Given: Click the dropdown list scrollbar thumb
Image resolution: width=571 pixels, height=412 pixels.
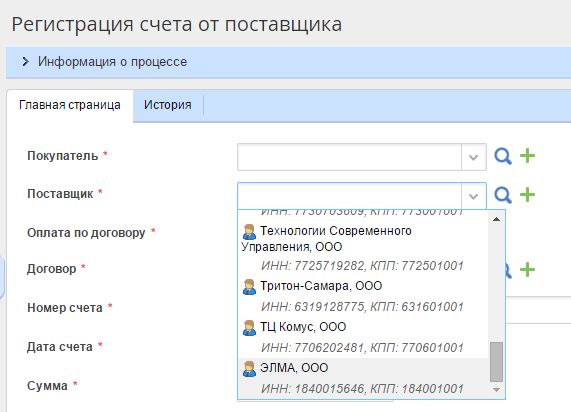Looking at the screenshot, I should coord(496,362).
